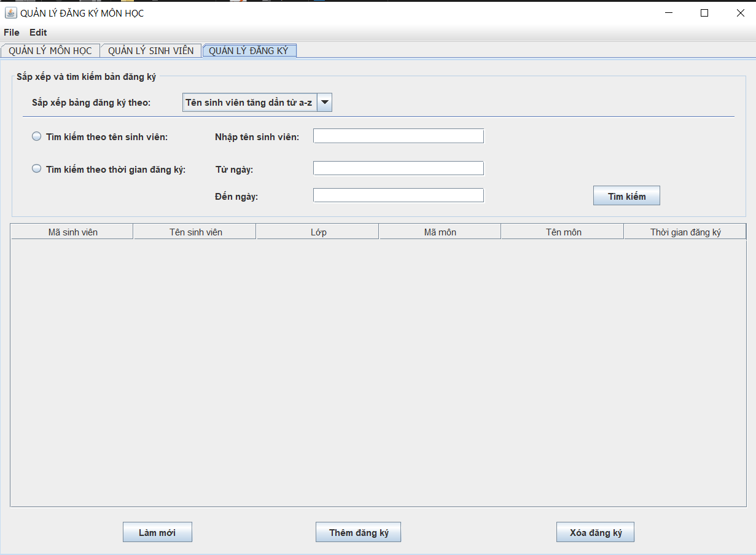Click the Thêm đăng ký button
This screenshot has width=756, height=555.
point(359,532)
